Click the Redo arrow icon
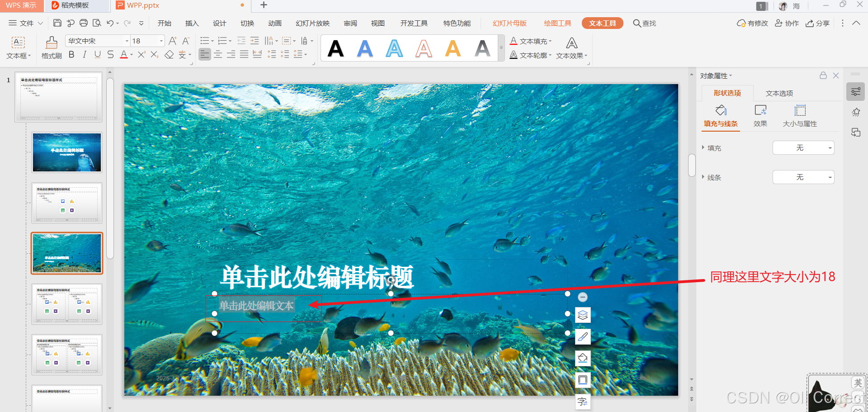The image size is (868, 412). click(x=127, y=23)
